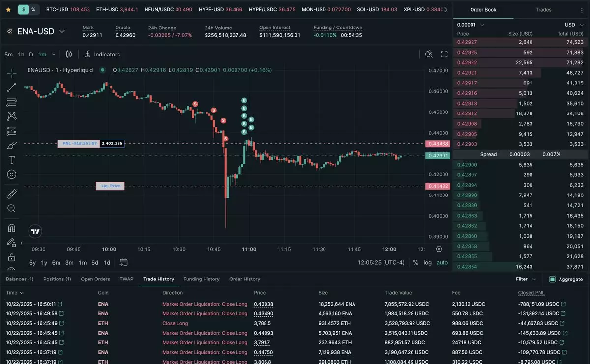
Task: Toggle log scale on the chart
Action: tap(427, 263)
